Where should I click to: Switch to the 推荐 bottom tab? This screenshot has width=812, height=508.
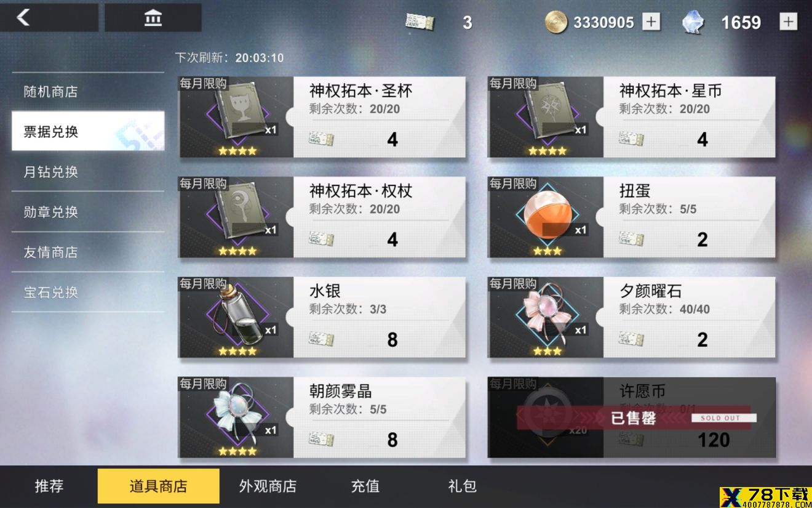(x=49, y=486)
